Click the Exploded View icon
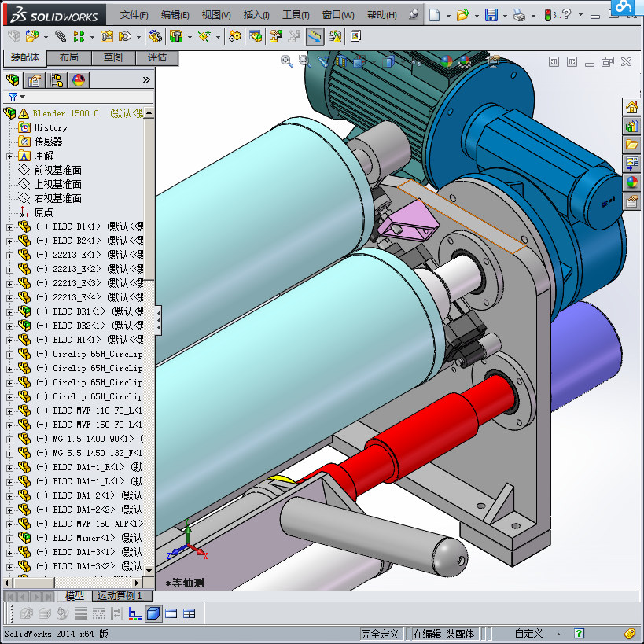Image resolution: width=644 pixels, height=644 pixels. (x=275, y=36)
